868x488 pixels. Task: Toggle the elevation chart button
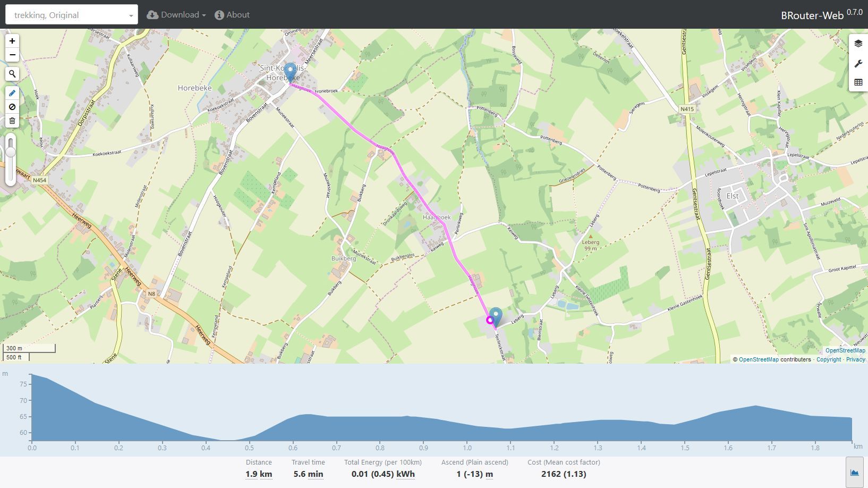(854, 472)
